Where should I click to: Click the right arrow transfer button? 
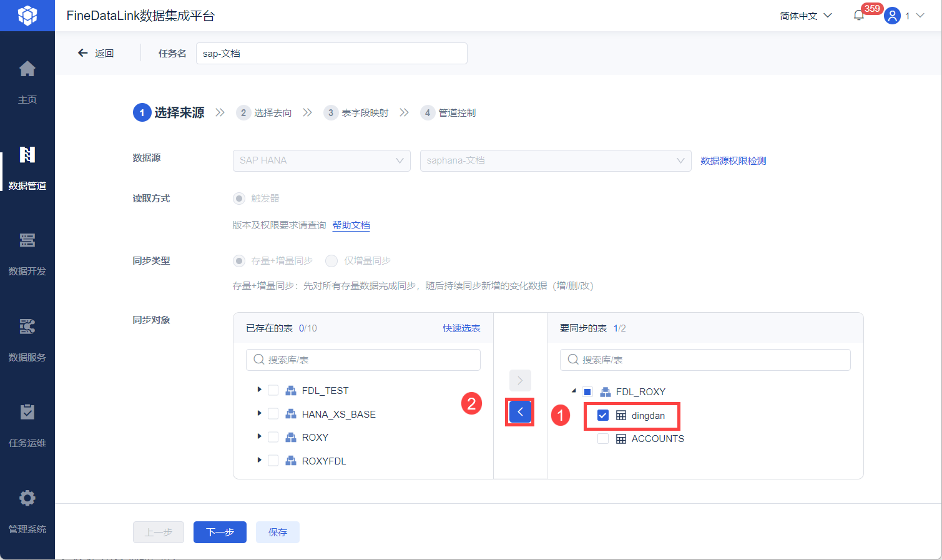coord(520,380)
